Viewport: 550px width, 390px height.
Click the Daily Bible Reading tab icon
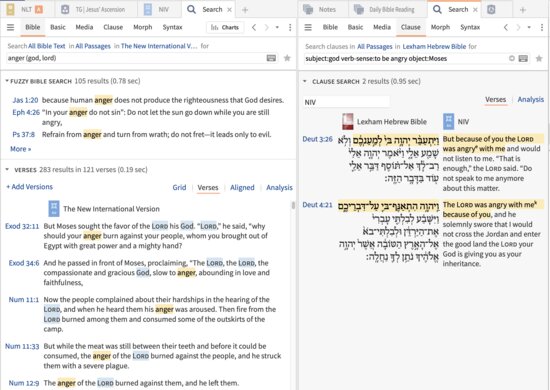click(358, 9)
